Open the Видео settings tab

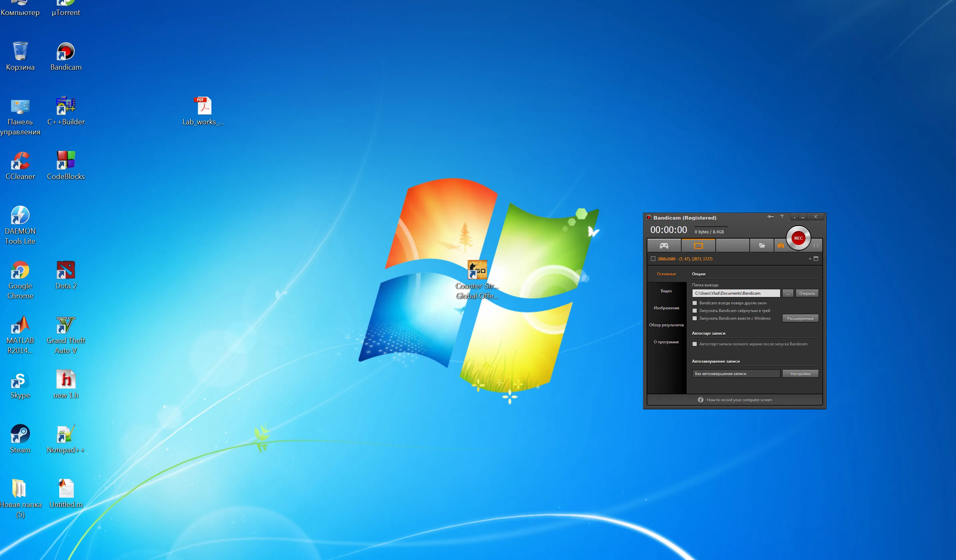tap(666, 291)
